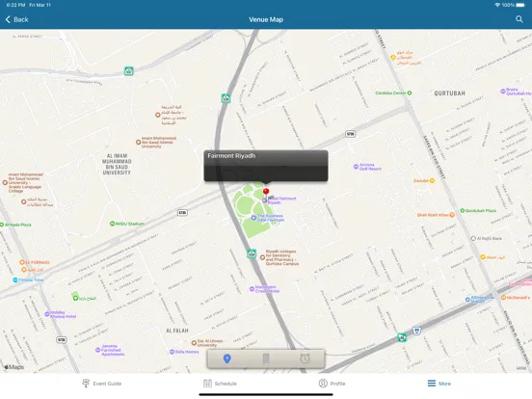Tap the Fitness Time marker
Image resolution: width=532 pixels, height=399 pixels.
pyautogui.click(x=14, y=279)
